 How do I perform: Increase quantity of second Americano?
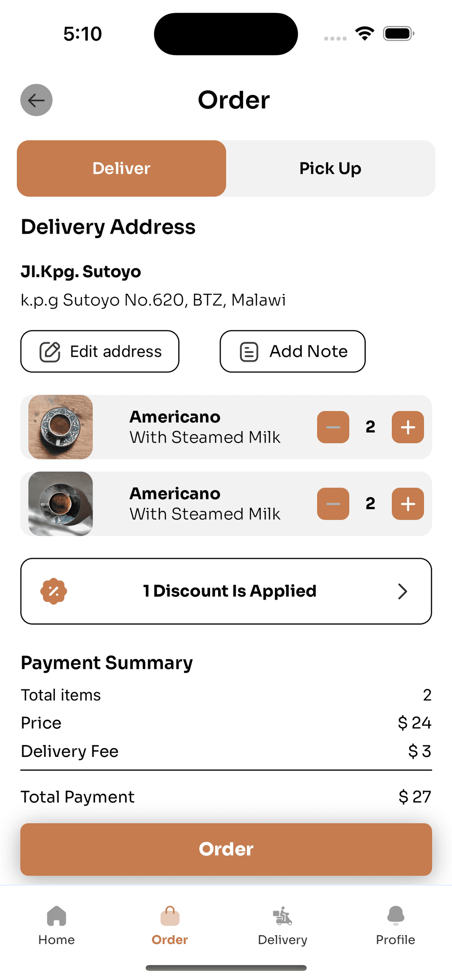click(x=408, y=504)
